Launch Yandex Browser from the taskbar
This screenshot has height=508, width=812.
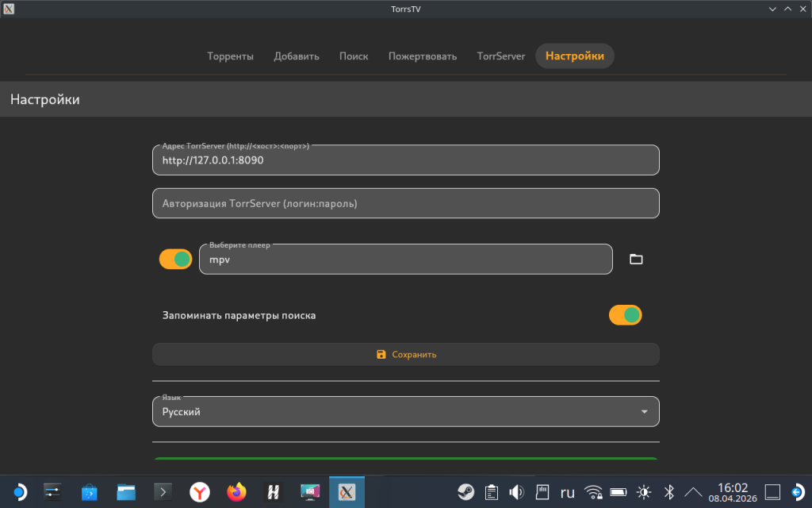pyautogui.click(x=200, y=492)
